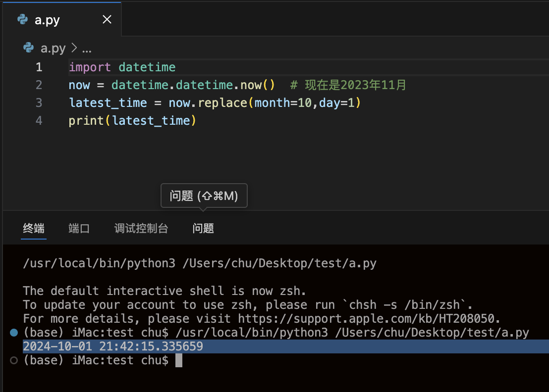Click the blue command decoration dot in terminal
The image size is (549, 392).
click(x=14, y=333)
